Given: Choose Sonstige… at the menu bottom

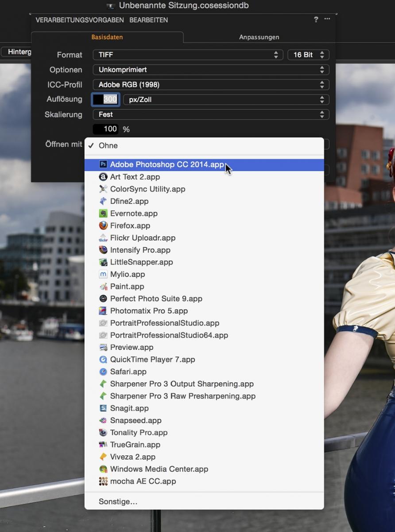Looking at the screenshot, I should coord(204,502).
